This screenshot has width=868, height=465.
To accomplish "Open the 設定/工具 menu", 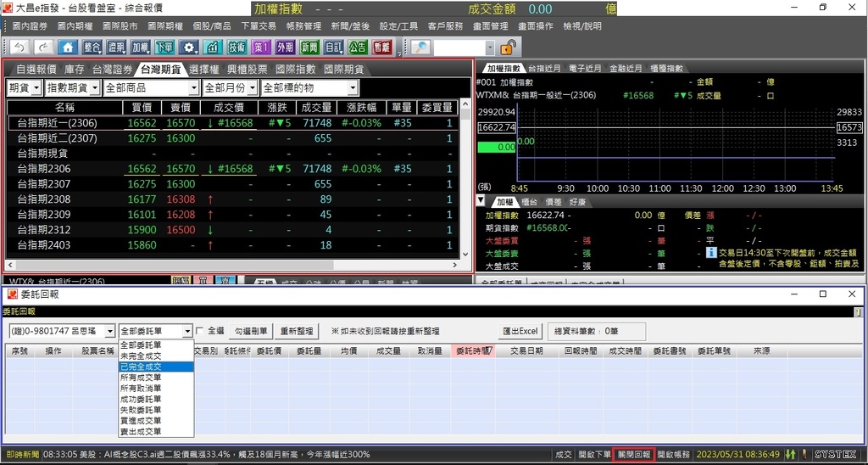I will [x=399, y=26].
